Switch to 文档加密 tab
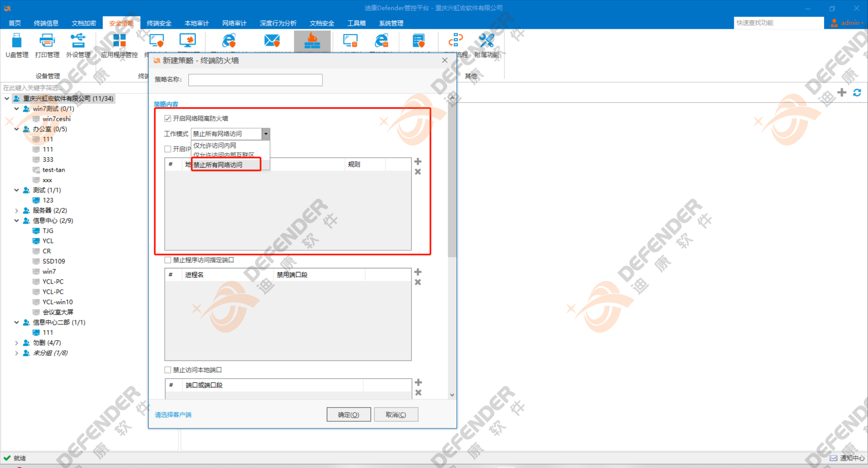 click(84, 23)
